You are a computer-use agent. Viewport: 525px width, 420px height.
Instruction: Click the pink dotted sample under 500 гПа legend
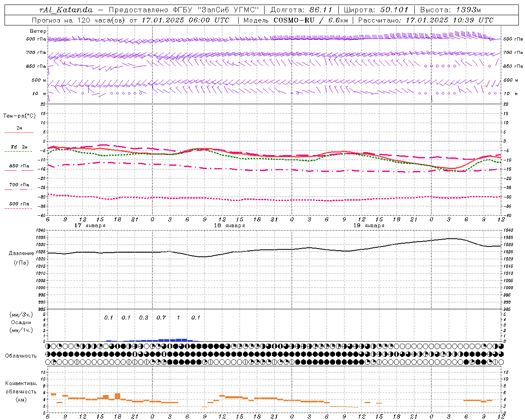click(18, 209)
